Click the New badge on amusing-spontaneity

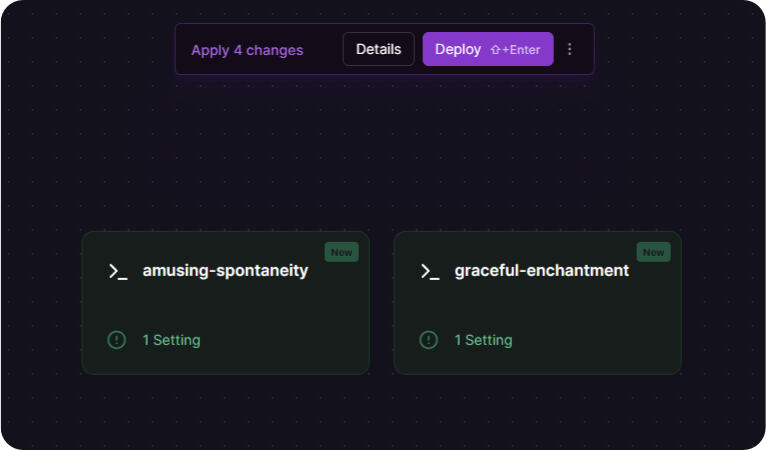coord(341,252)
